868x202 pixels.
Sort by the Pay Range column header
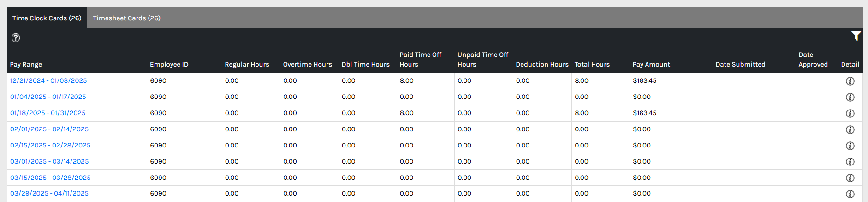(26, 64)
